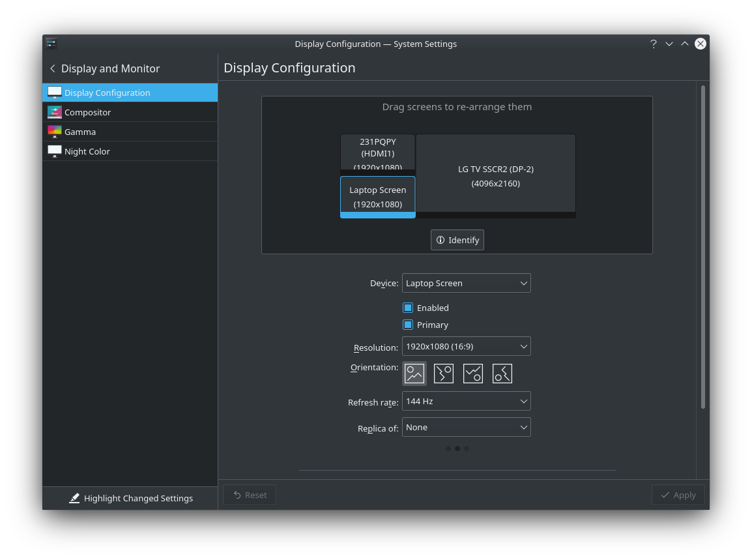752x560 pixels.
Task: Maximize the window with up chevron
Action: tap(685, 44)
